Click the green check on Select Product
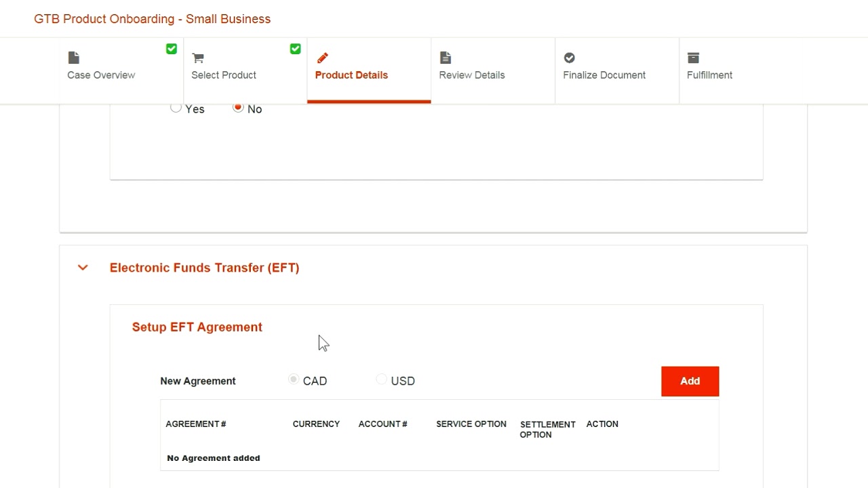Image resolution: width=868 pixels, height=488 pixels. (295, 49)
